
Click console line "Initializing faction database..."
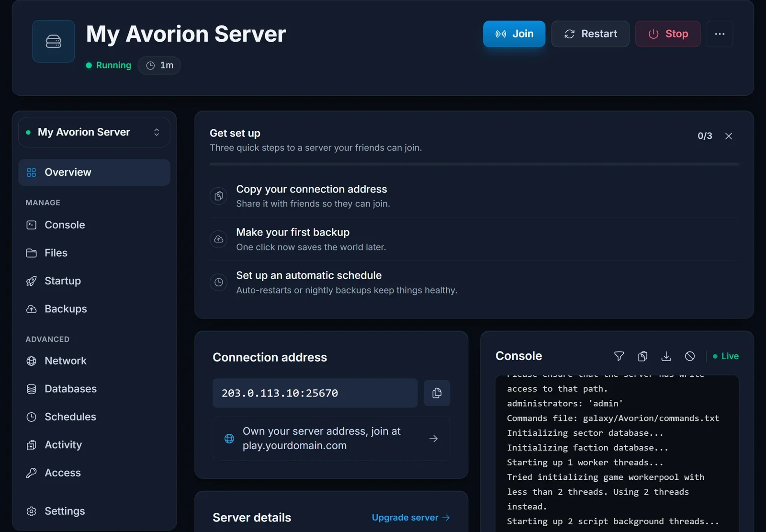point(587,448)
